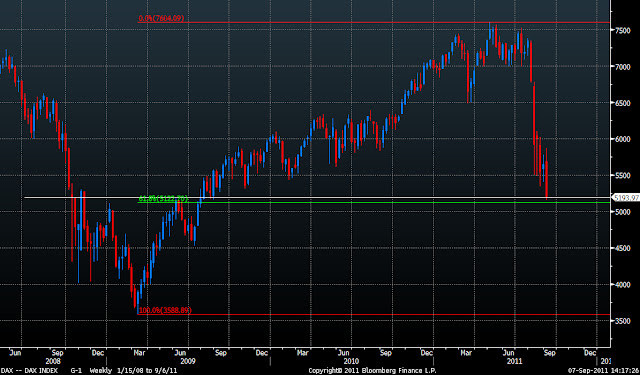Click the 61.8%(5122.70) retracement label
The width and height of the screenshot is (640, 375).
163,199
